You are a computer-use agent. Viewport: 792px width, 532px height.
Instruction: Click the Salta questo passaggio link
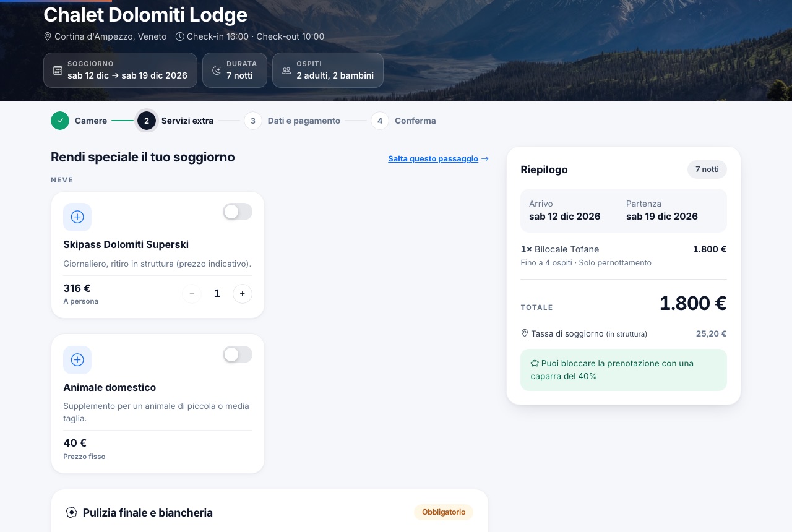433,159
